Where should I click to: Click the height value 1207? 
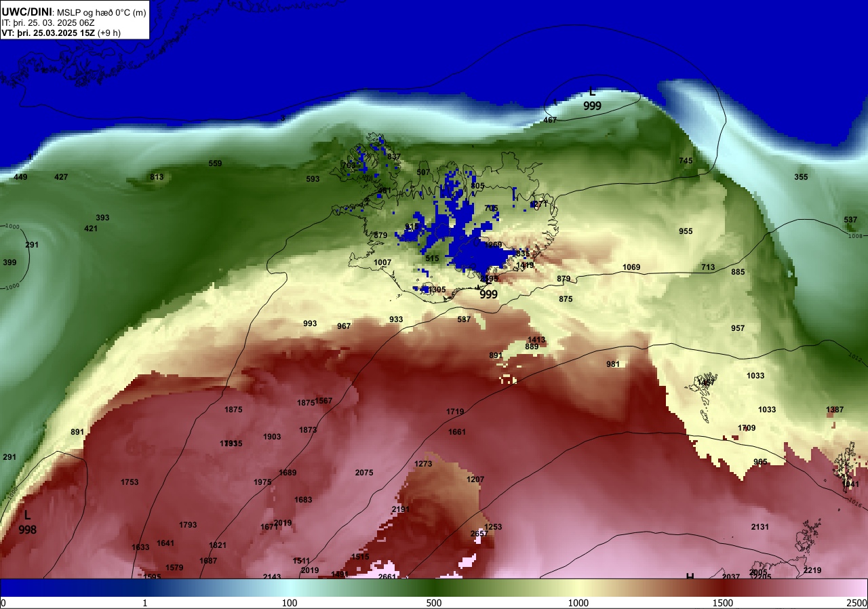pos(475,479)
